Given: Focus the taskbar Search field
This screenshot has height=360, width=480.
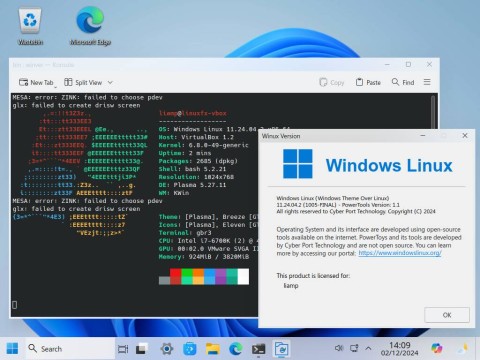Looking at the screenshot, I should (x=69, y=349).
